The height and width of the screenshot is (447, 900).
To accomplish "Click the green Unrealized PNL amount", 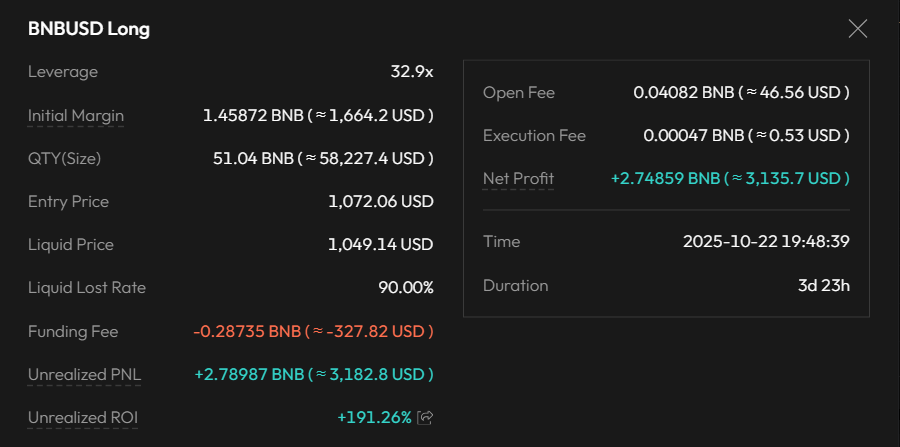I will (313, 374).
